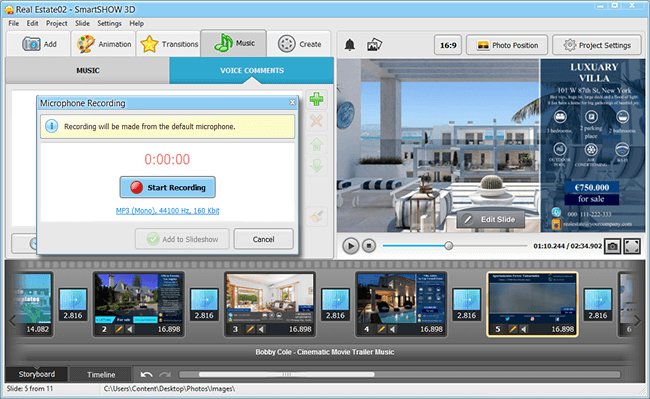Click the pencil edit icon on slide 3
This screenshot has height=399, width=650.
[x=250, y=329]
